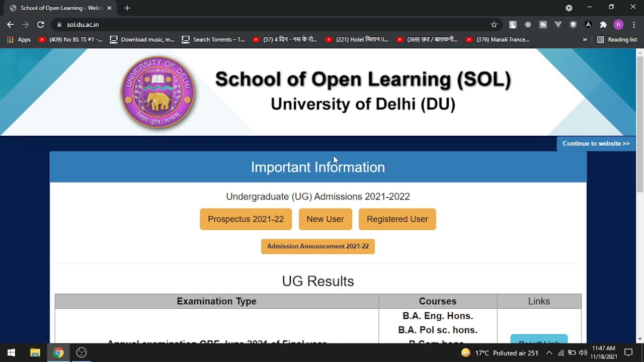Viewport: 644px width, 362px height.
Task: Open the TubeBuddy extension icon
Action: point(543,25)
